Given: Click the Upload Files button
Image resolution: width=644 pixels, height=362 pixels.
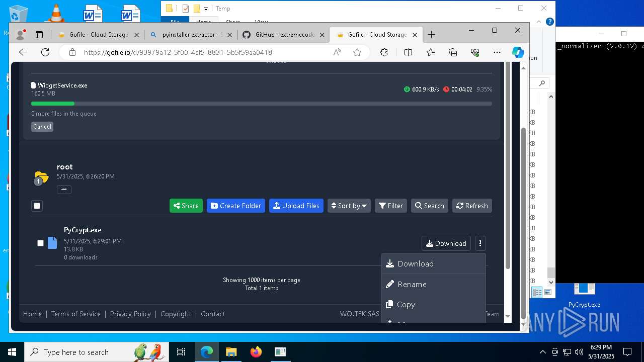Looking at the screenshot, I should [x=296, y=206].
